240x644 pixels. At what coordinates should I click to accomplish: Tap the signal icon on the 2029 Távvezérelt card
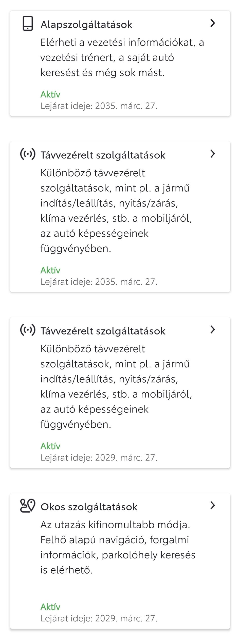28,330
